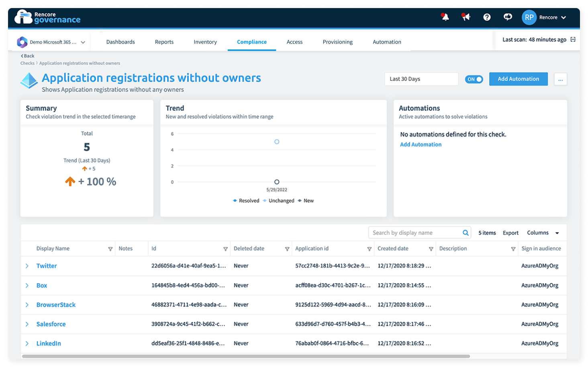Expand the BrowserStack row
This screenshot has width=588, height=368.
(27, 305)
